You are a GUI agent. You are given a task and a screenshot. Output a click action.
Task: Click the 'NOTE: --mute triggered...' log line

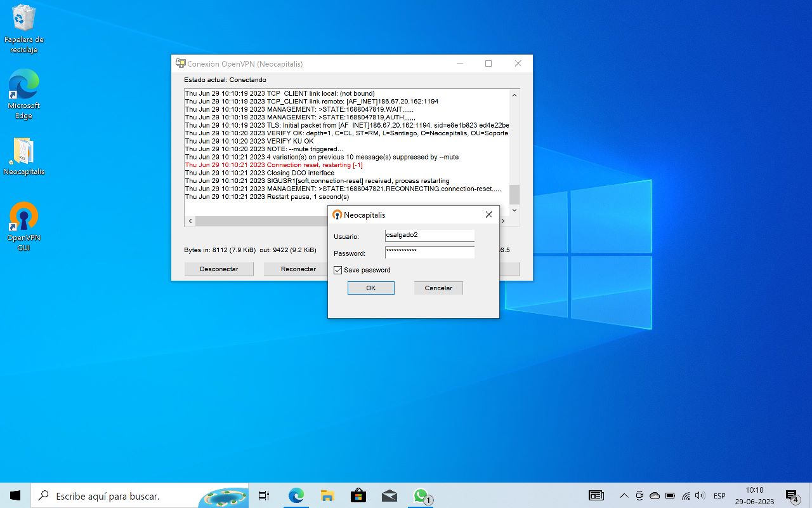264,149
